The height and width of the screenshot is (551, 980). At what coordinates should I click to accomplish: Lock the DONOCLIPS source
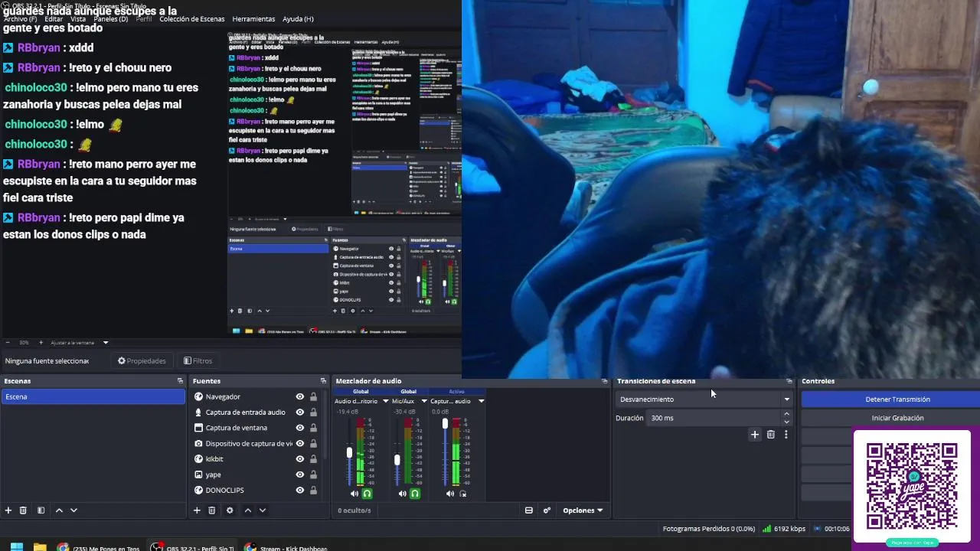[313, 491]
